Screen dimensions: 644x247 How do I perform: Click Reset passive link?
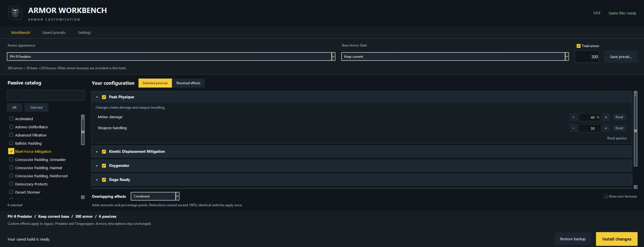(x=617, y=138)
